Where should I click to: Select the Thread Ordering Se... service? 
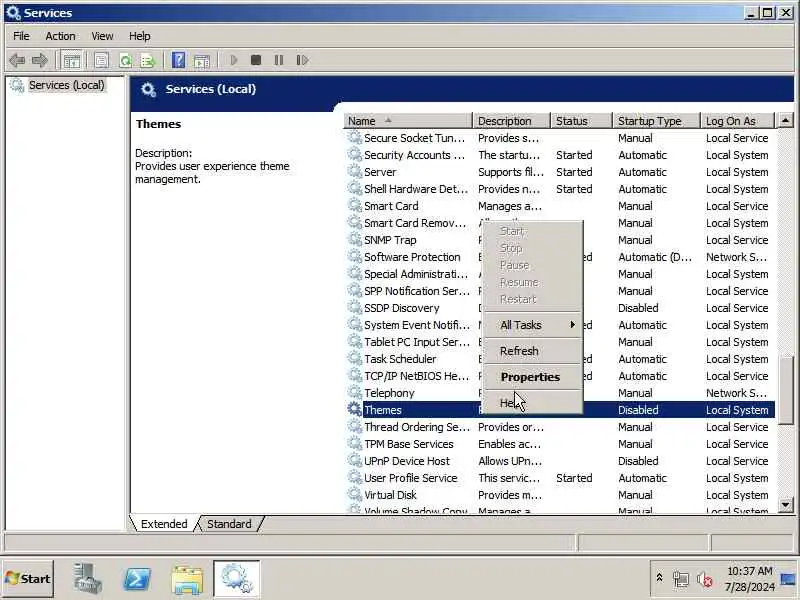coord(561,427)
